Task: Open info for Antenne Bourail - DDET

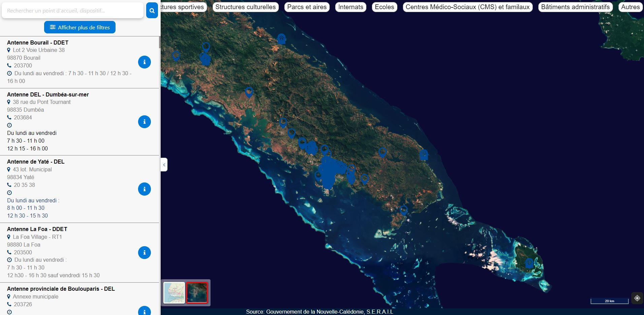Action: coord(144,62)
